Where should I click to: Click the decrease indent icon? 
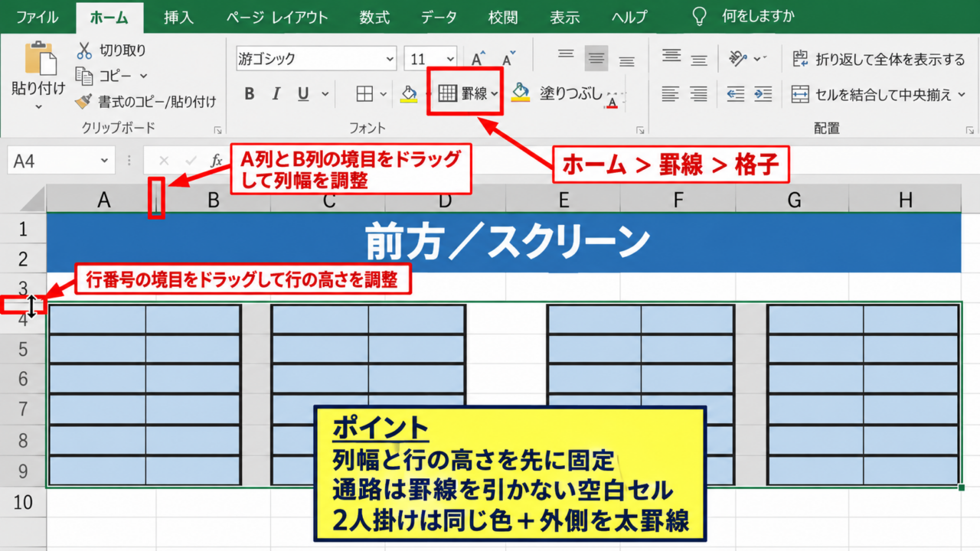[736, 94]
